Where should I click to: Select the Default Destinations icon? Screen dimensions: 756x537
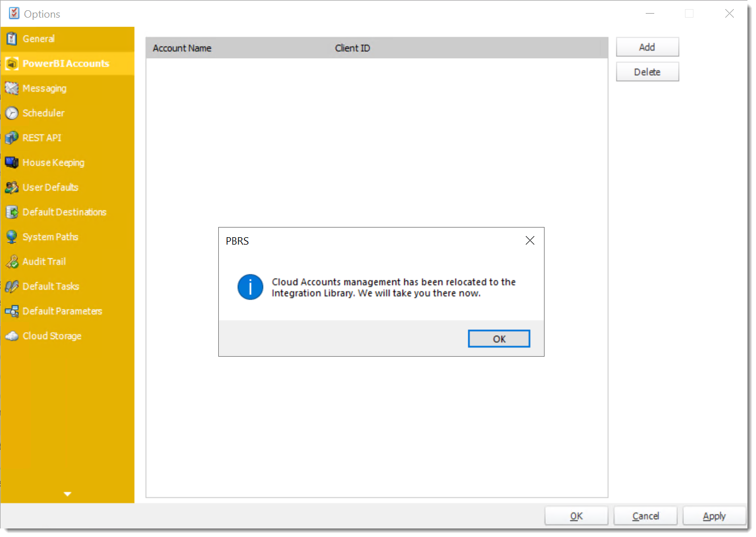(x=13, y=212)
